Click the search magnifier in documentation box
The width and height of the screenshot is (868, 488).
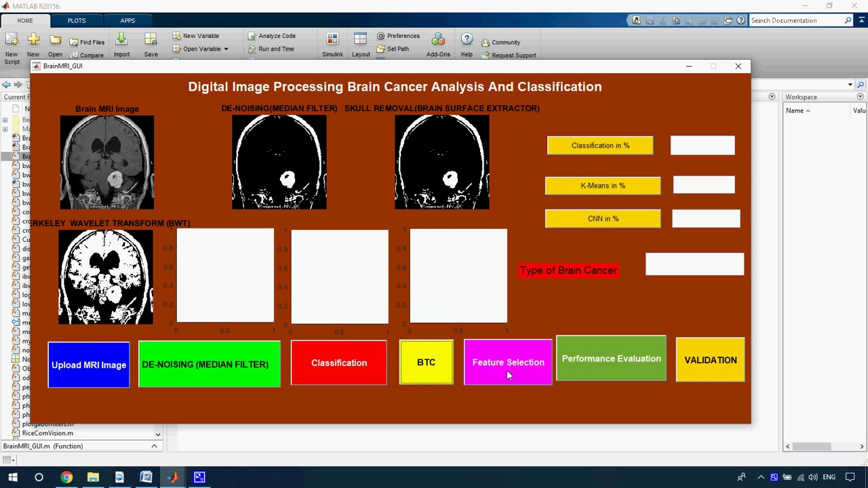[848, 20]
